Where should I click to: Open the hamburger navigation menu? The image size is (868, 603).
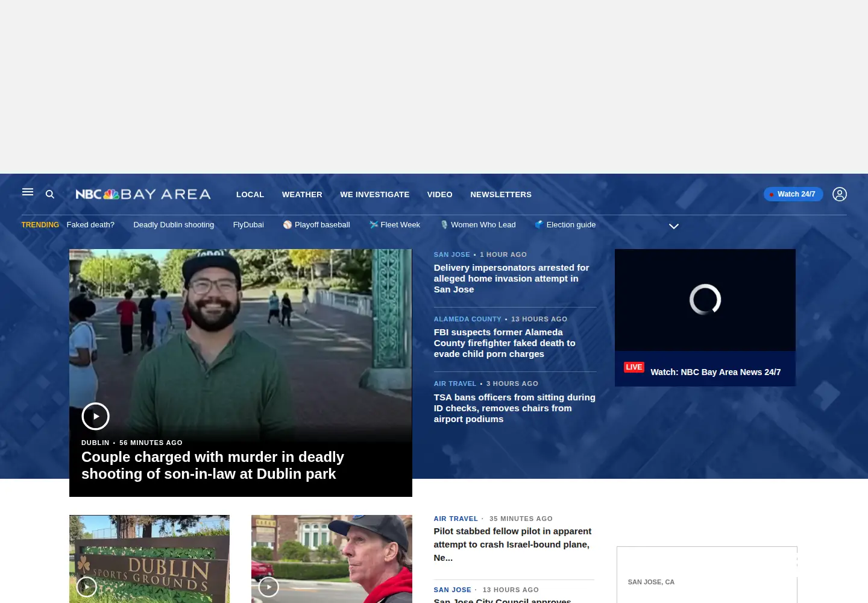coord(28,192)
